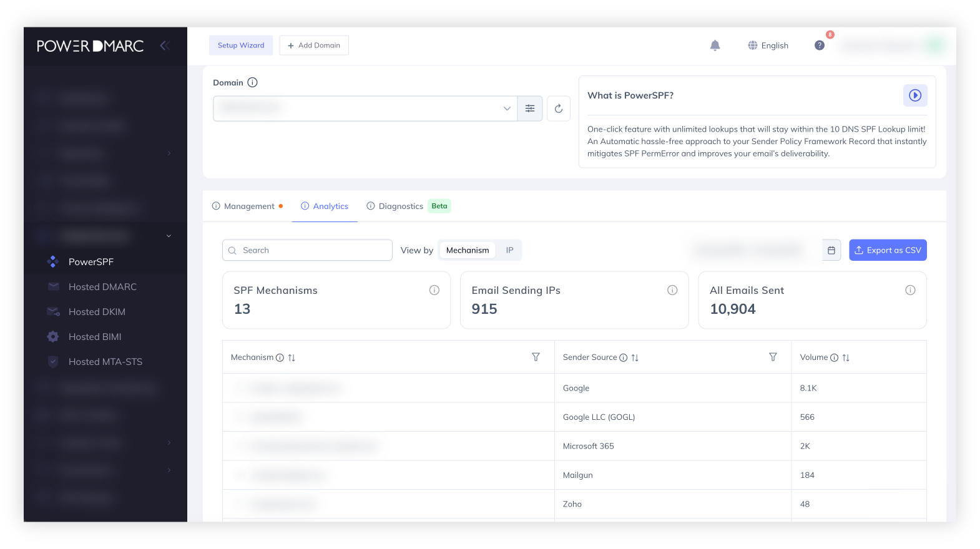Click the globe language icon
Image resolution: width=980 pixels, height=549 pixels.
click(x=753, y=46)
